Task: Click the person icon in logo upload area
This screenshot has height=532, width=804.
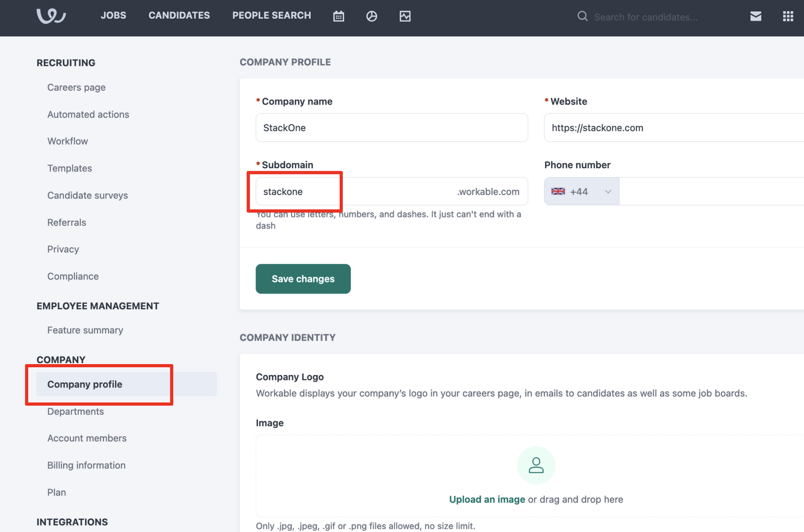Action: pyautogui.click(x=536, y=465)
